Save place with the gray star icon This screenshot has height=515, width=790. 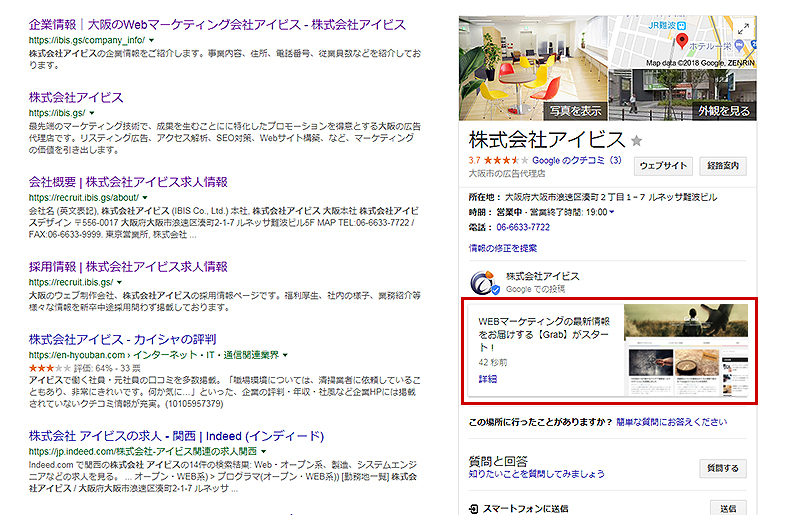tap(637, 141)
